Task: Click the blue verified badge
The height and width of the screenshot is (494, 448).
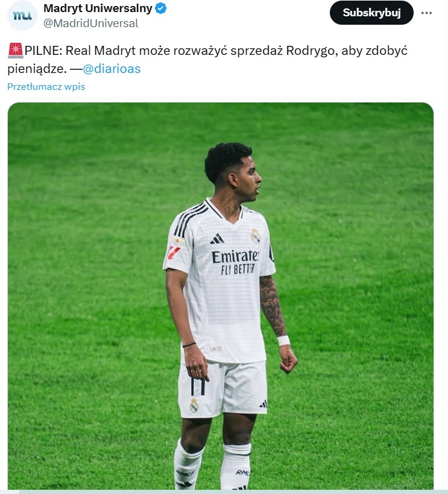Action: coord(161,8)
